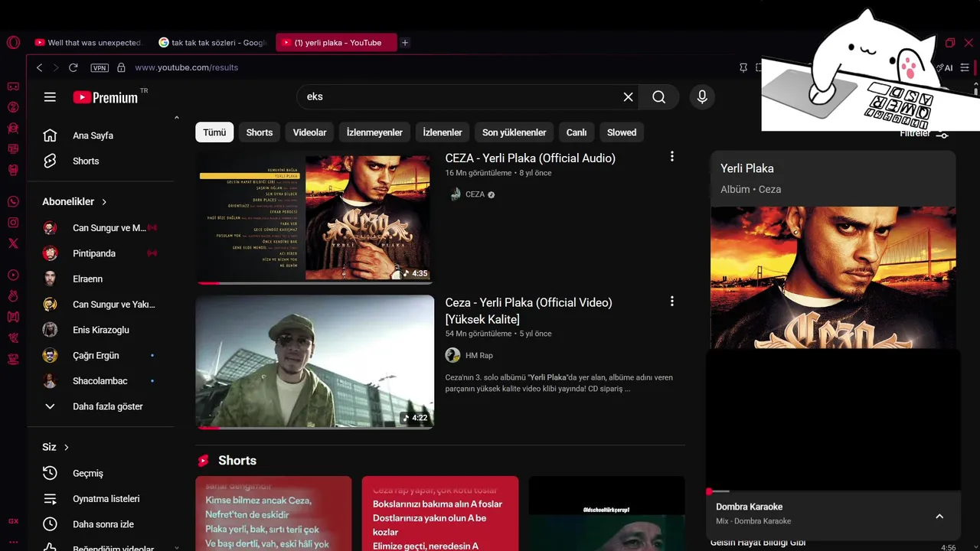Select the Shorts filter chip
Viewport: 980px width, 551px height.
(x=260, y=132)
